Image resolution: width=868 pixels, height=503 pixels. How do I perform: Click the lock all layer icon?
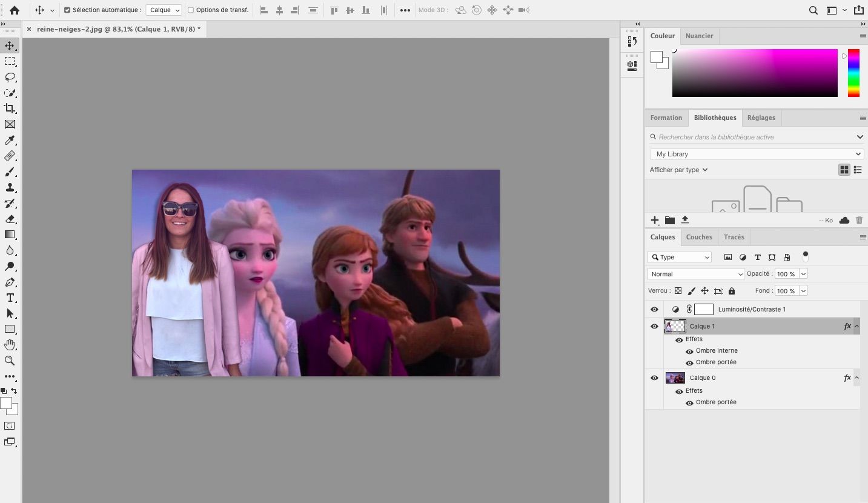(732, 291)
